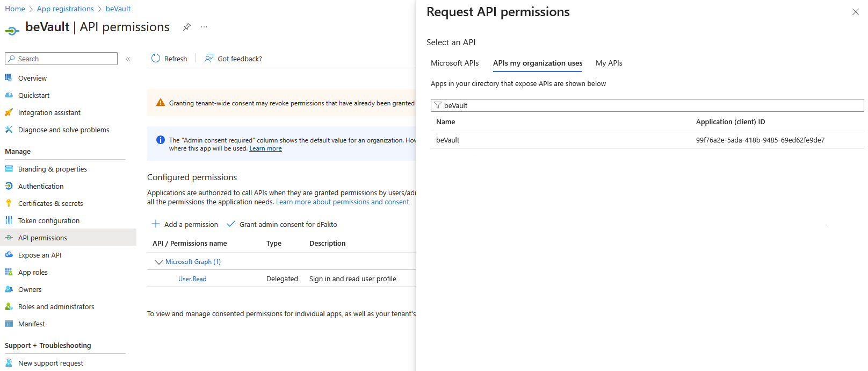Pin the beVault API permissions page
Image resolution: width=868 pixels, height=371 pixels.
pos(187,27)
